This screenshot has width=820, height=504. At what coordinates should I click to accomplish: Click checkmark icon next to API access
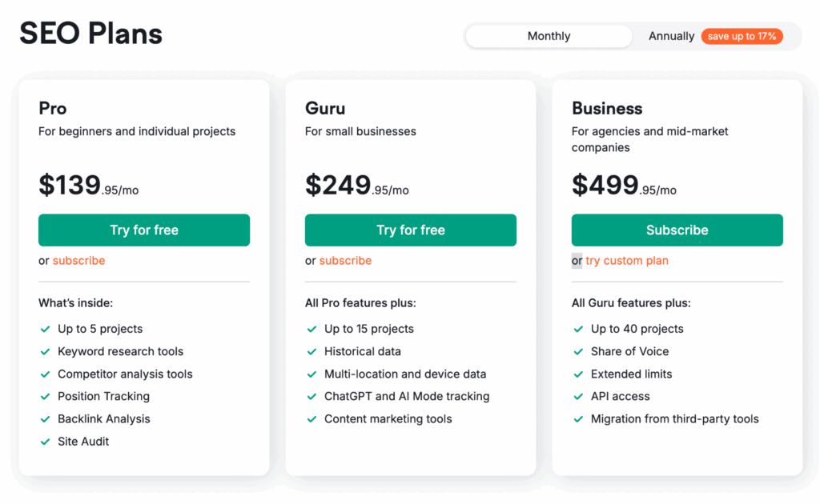click(578, 397)
